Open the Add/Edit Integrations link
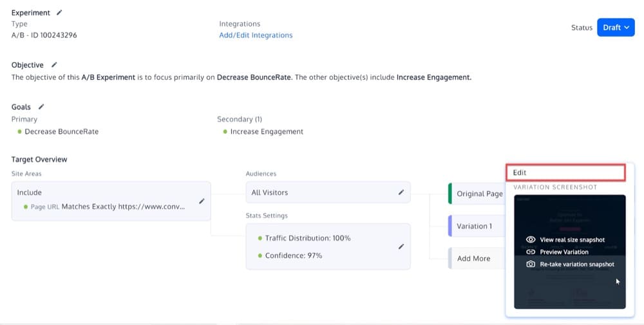Image resolution: width=644 pixels, height=325 pixels. (x=256, y=35)
